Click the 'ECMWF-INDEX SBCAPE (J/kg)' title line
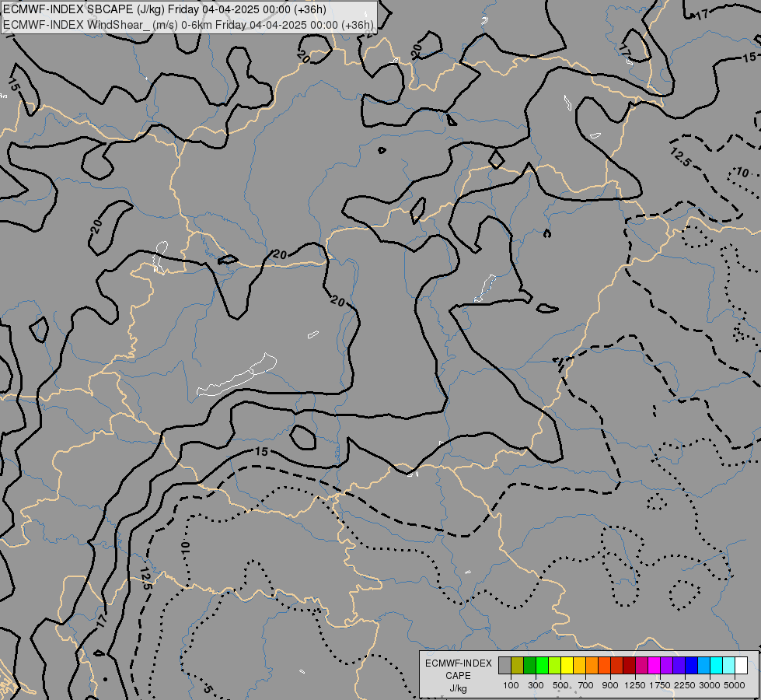The height and width of the screenshot is (700, 761). tap(165, 9)
